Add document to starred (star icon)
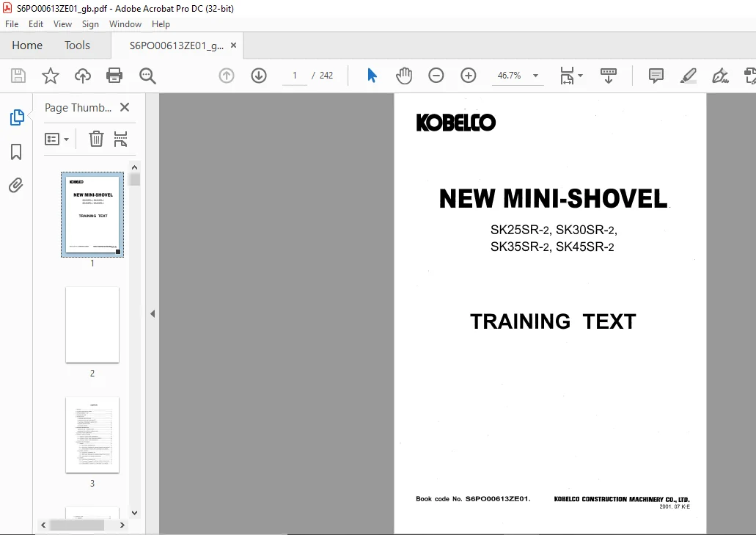Viewport: 756px width, 535px height. 50,76
